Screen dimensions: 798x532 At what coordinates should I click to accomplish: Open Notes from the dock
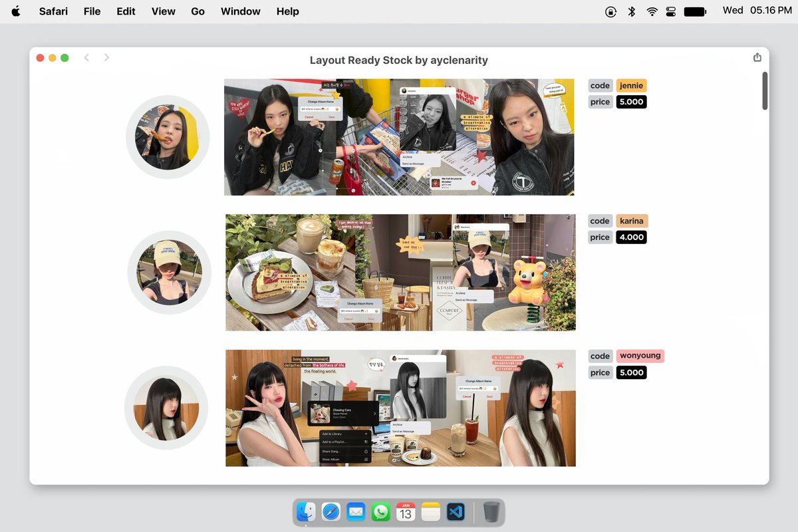(x=431, y=512)
